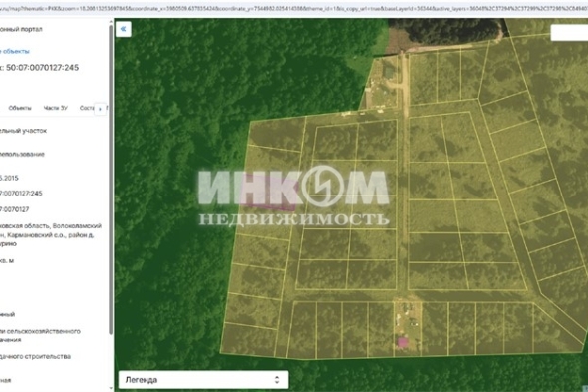
Task: Open the blue объекты link
Action: (15, 51)
